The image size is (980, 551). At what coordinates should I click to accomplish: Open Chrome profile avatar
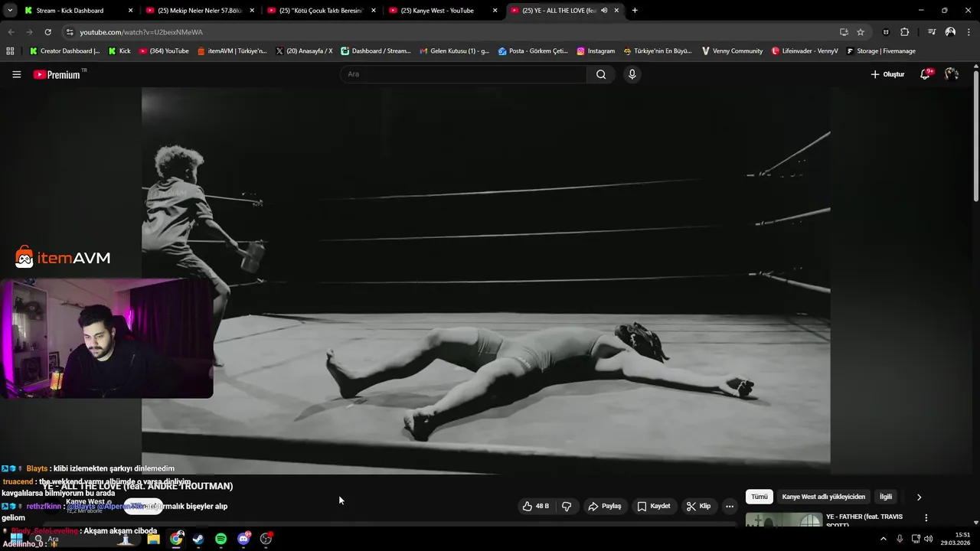(x=950, y=32)
